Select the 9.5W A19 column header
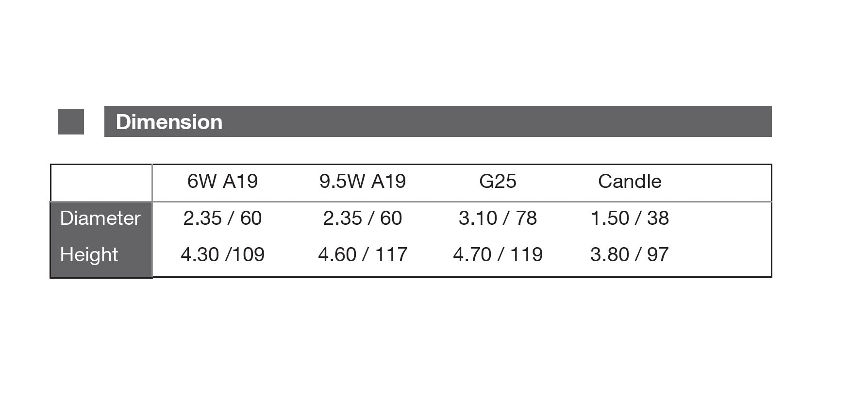Viewport: 868px width, 403px height. click(x=362, y=182)
